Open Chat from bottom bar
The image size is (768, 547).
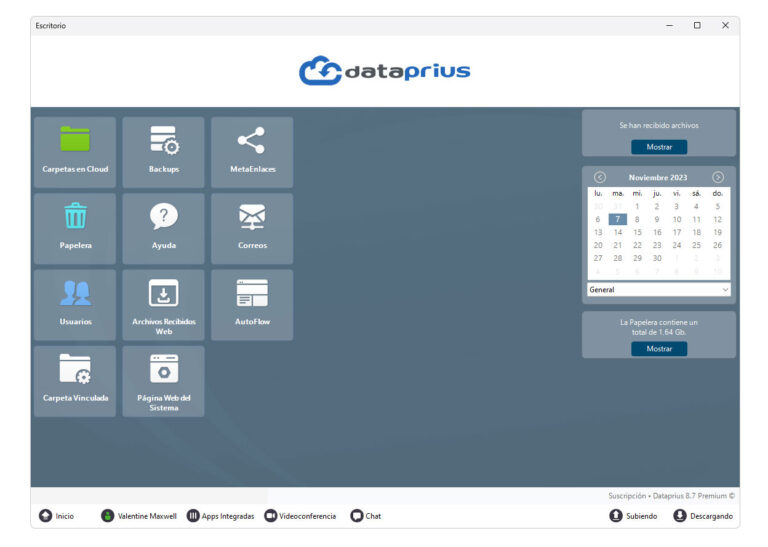(366, 516)
